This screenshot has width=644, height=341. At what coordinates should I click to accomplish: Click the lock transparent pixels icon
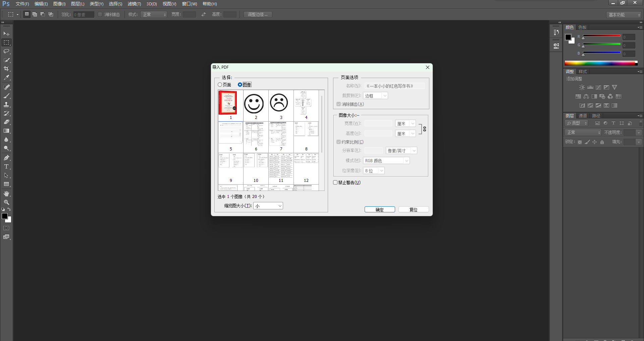[x=580, y=142]
